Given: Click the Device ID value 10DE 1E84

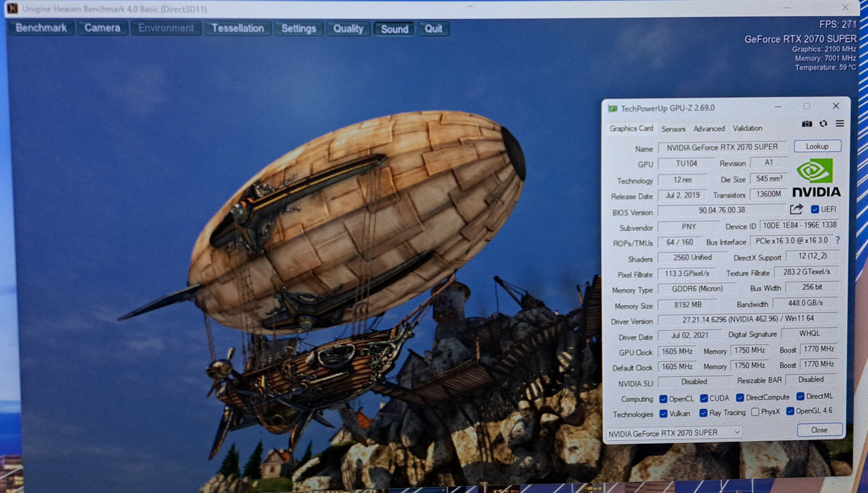Looking at the screenshot, I should coord(799,225).
